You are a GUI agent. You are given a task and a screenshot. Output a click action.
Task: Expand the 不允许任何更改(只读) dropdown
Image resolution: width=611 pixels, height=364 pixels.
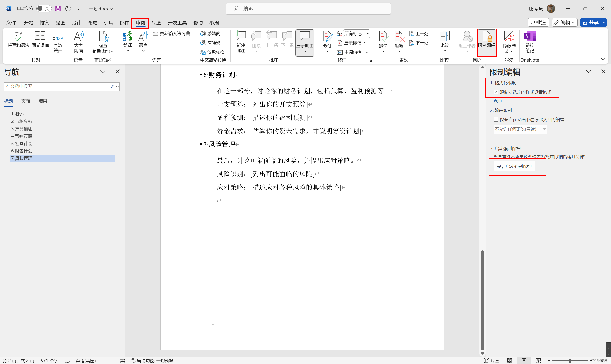(544, 129)
